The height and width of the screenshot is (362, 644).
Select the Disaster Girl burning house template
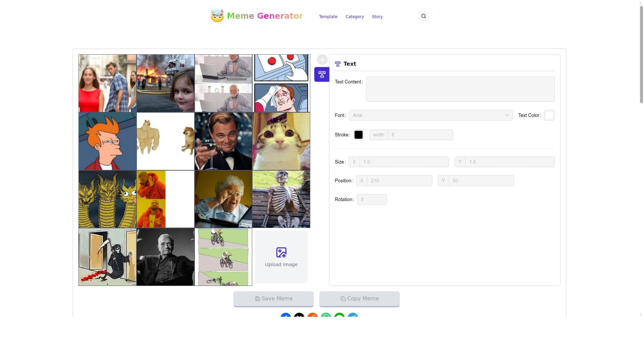pos(165,83)
